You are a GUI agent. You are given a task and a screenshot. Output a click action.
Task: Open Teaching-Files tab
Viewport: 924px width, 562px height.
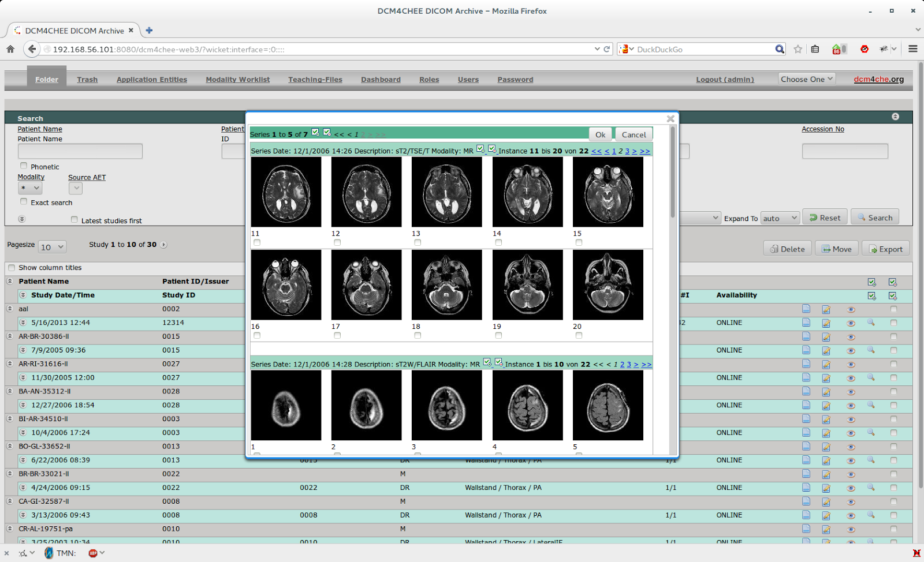coord(315,80)
